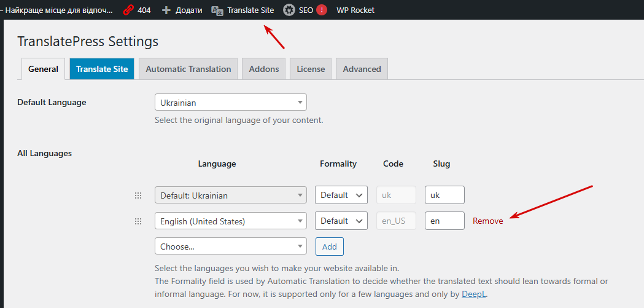Open WP Rocket in admin bar
The image size is (644, 308).
click(355, 10)
